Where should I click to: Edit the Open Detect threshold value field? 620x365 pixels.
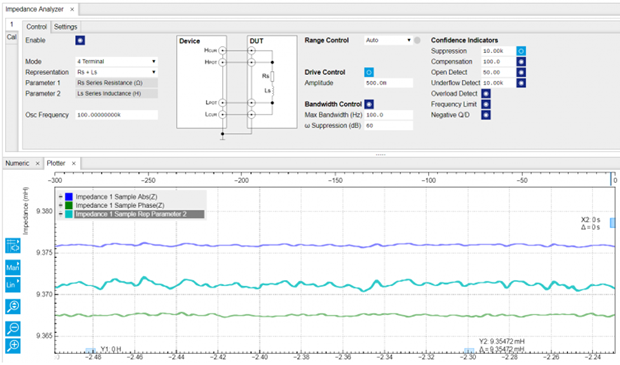[x=498, y=72]
